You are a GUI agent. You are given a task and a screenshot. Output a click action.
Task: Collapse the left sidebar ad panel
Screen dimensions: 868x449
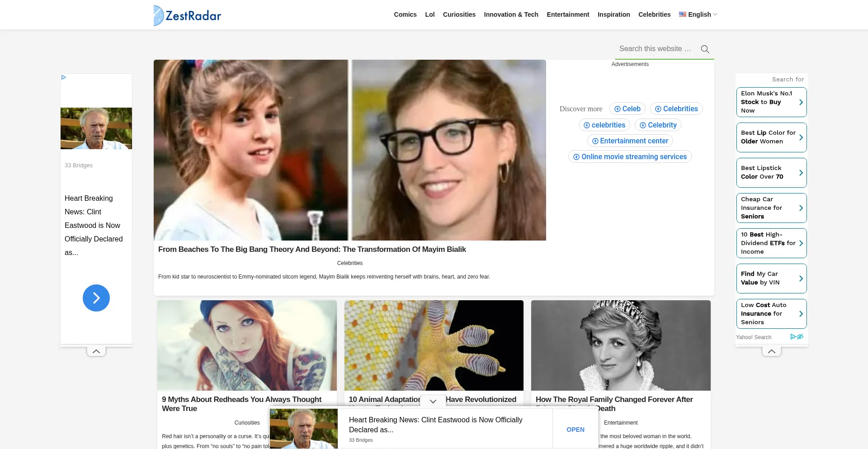coord(96,351)
